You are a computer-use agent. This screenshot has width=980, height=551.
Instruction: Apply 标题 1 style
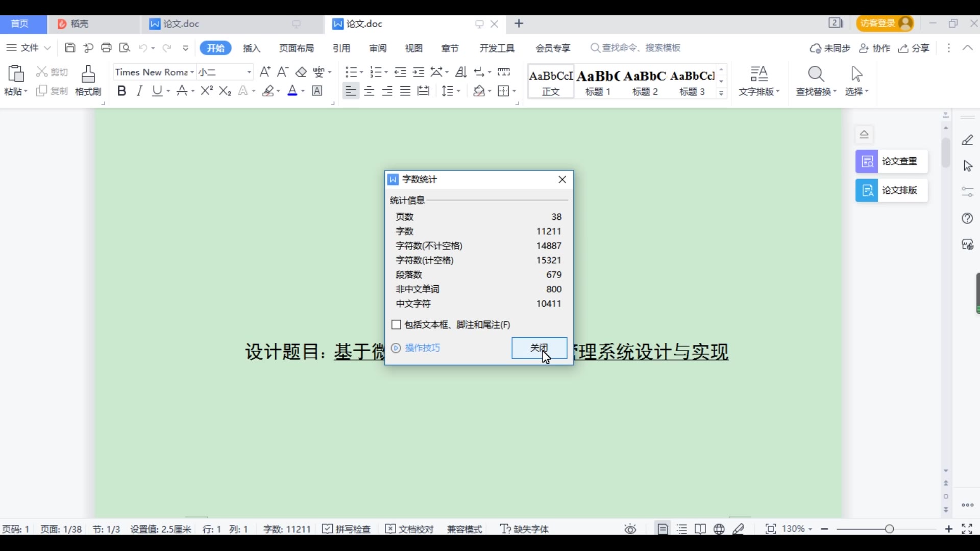tap(598, 82)
